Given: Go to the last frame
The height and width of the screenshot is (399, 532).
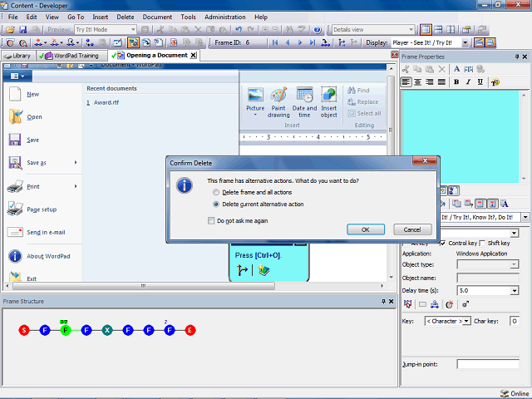Looking at the screenshot, I should tap(313, 42).
